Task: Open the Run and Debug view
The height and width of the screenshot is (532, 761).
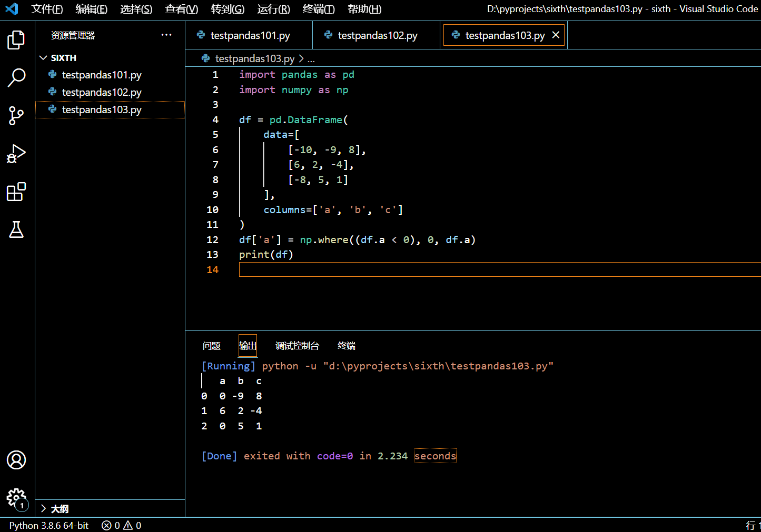Action: coord(16,154)
